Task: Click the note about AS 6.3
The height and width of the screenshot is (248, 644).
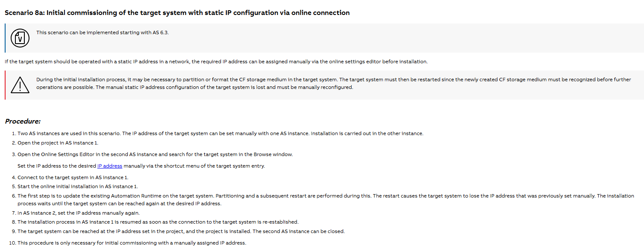Action: tap(103, 32)
